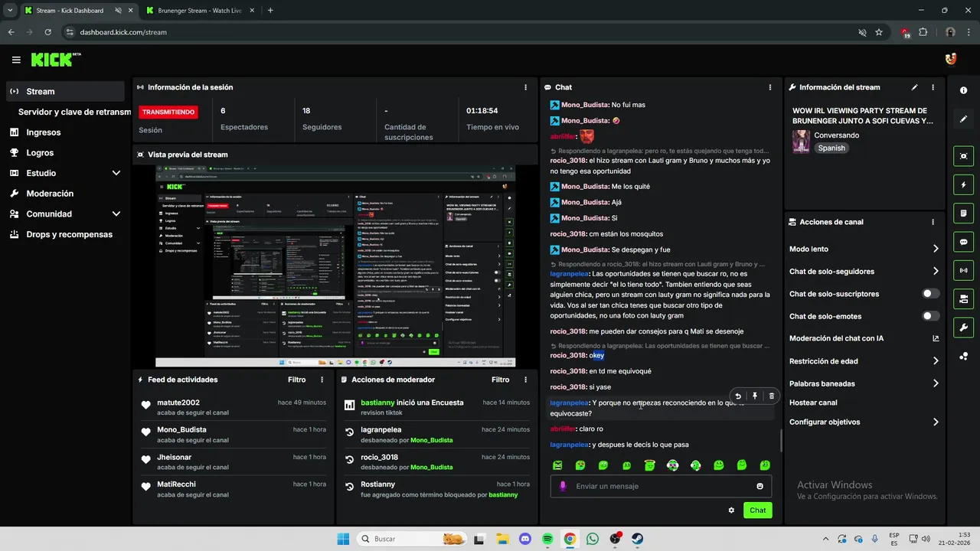
Task: Open the emoji picker in message box
Action: [759, 486]
